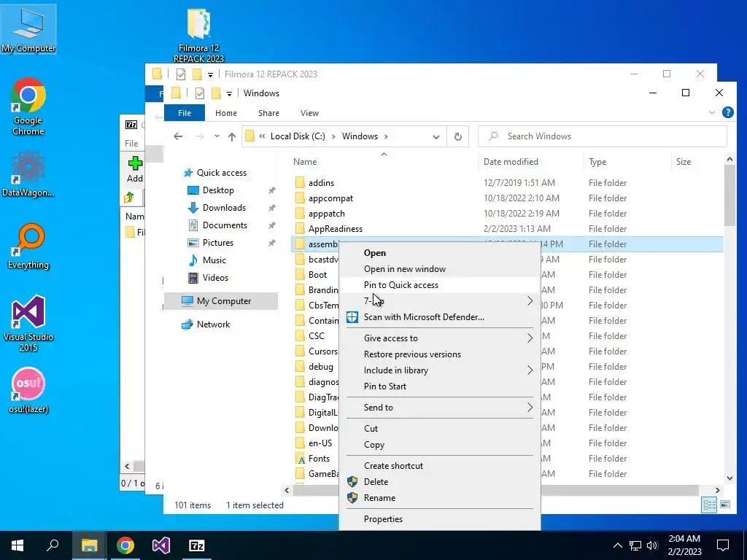
Task: Open Google Chrome desktop shortcut
Action: 28,106
